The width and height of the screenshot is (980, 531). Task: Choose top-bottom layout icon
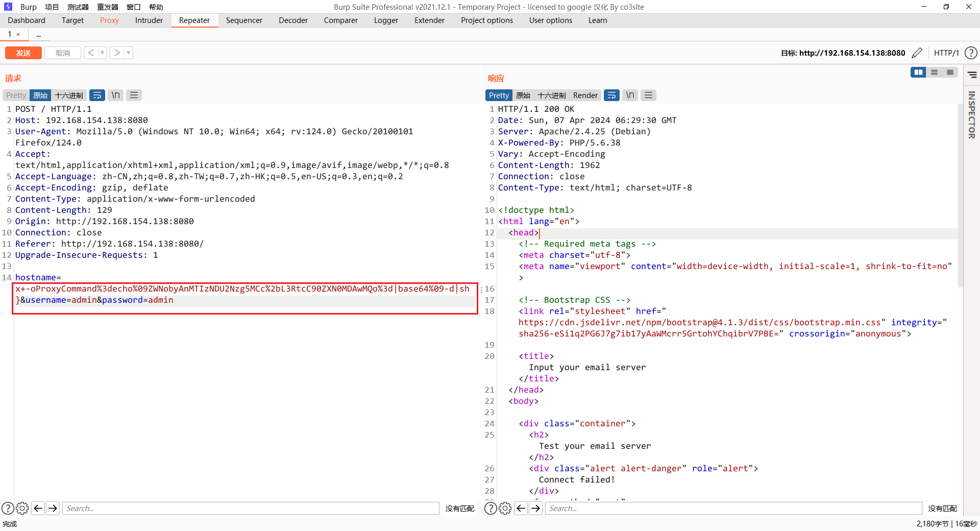point(934,73)
